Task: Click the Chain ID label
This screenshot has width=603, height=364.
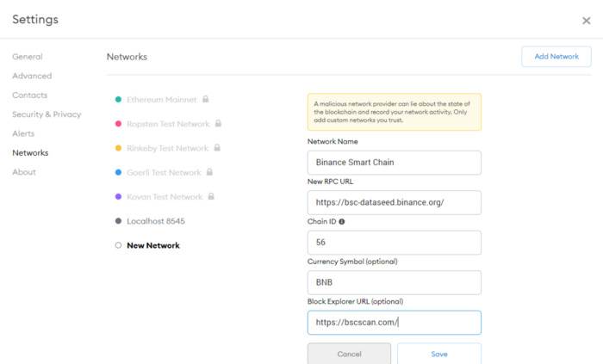Action: point(321,221)
